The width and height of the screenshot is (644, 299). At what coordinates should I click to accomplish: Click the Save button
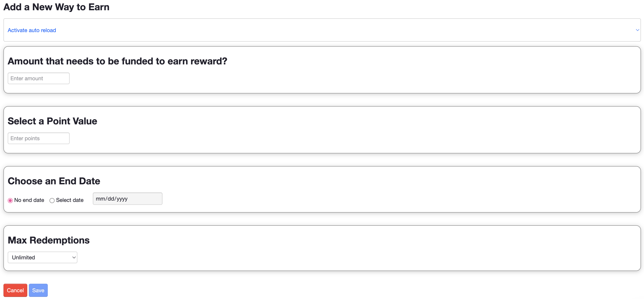[38, 290]
